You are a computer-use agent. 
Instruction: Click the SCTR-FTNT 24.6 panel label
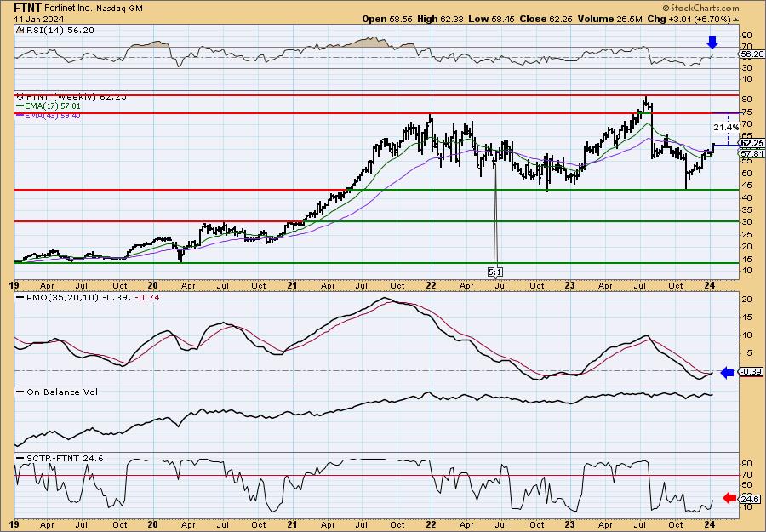pos(64,458)
